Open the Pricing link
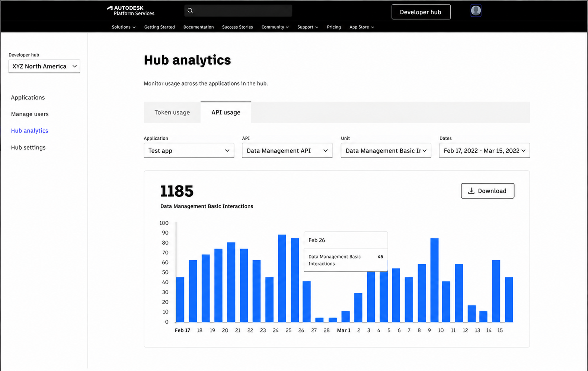The image size is (588, 371). point(333,27)
